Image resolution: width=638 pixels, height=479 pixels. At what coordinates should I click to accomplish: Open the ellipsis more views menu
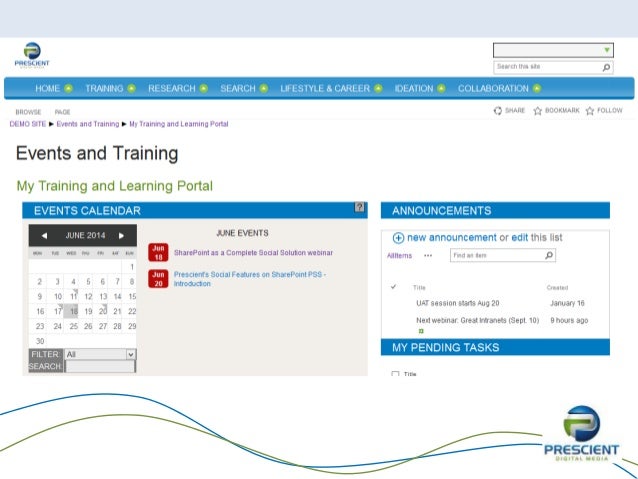(x=428, y=256)
